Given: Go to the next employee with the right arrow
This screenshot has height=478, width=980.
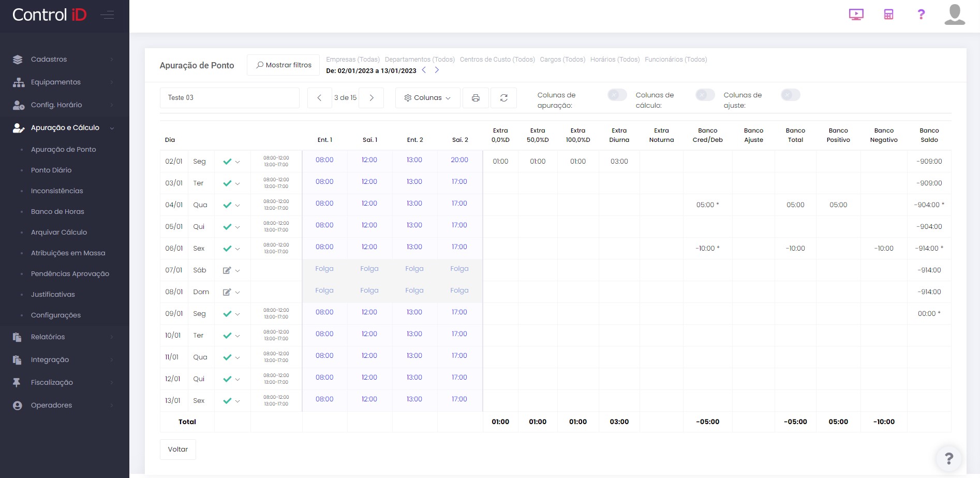Looking at the screenshot, I should pos(371,98).
